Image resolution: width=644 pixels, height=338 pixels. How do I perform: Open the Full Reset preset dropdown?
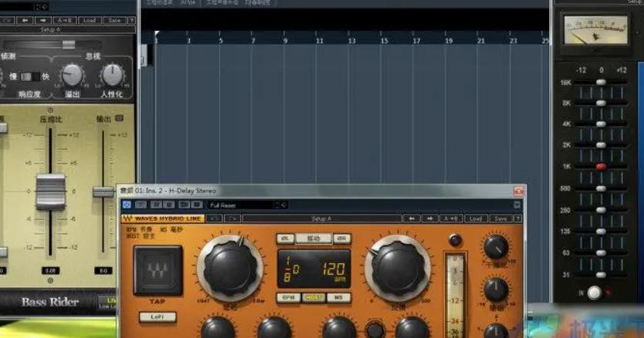tap(248, 204)
